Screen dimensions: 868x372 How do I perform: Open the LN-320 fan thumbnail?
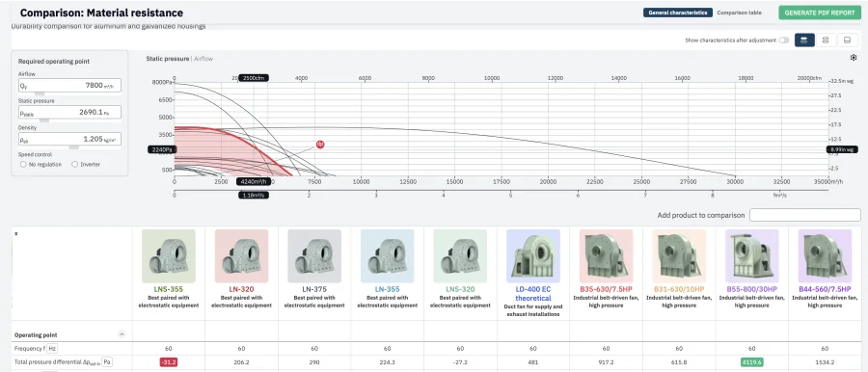point(241,255)
